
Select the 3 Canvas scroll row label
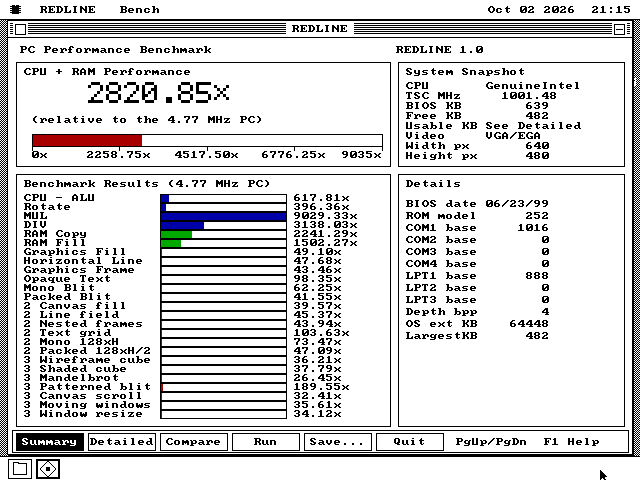[83, 396]
